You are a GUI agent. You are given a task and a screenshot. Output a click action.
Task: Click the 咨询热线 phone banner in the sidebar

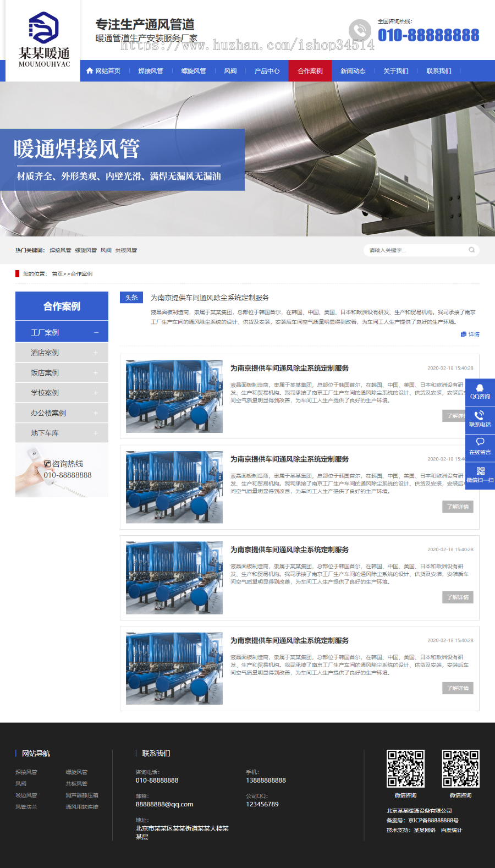[x=62, y=471]
